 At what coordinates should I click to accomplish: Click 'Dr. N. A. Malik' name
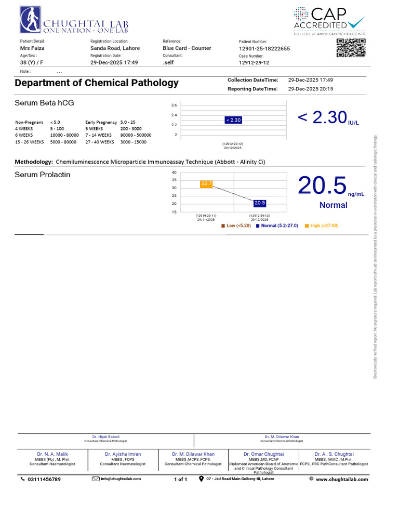point(52,454)
